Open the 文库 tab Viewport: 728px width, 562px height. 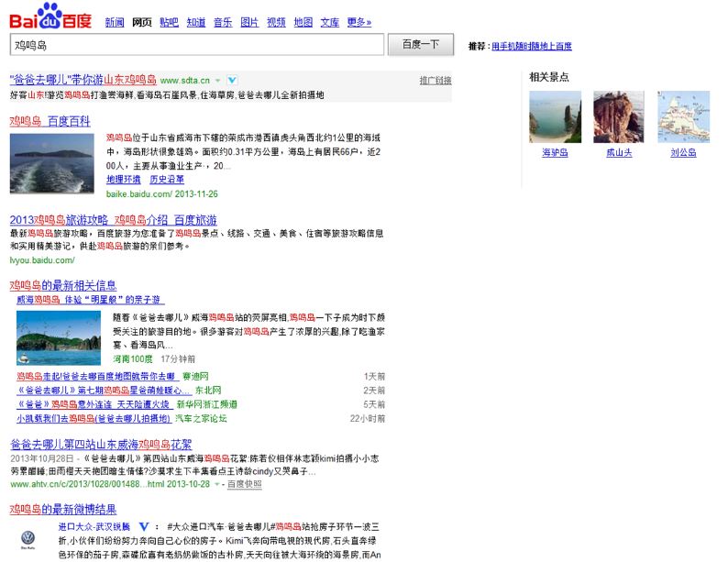(x=330, y=22)
